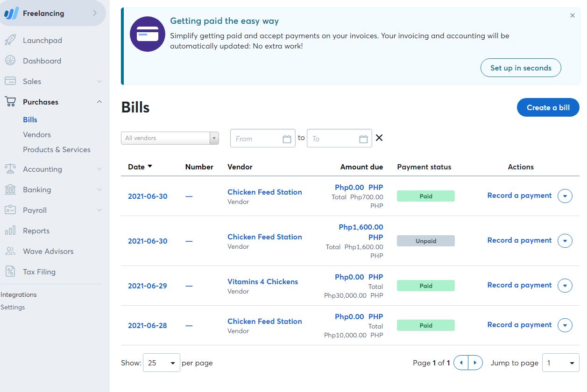
Task: Click the Reports bar chart icon
Action: coord(10,231)
